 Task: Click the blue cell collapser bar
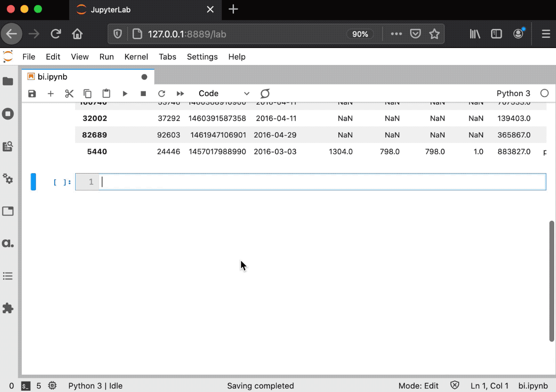pos(33,182)
